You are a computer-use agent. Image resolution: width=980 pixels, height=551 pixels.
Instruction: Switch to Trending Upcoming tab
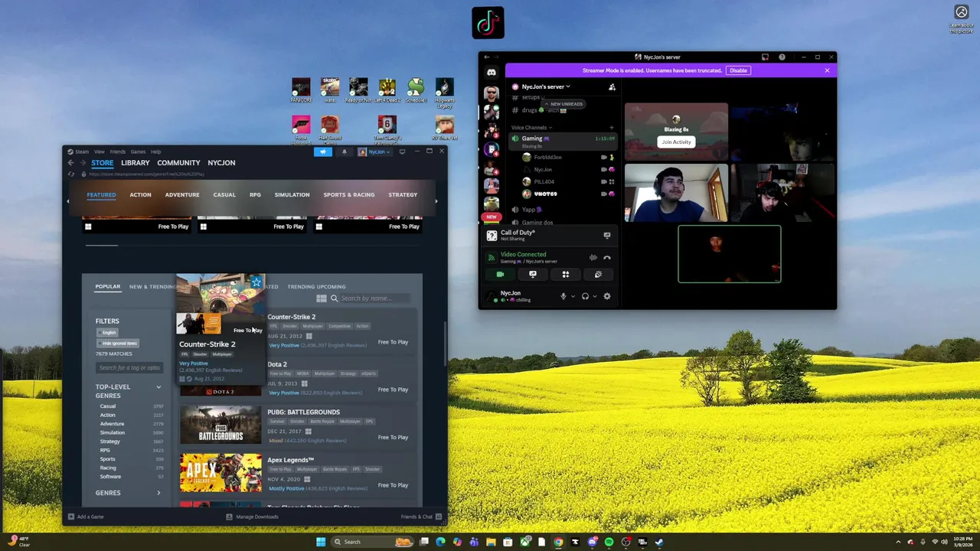coord(316,287)
